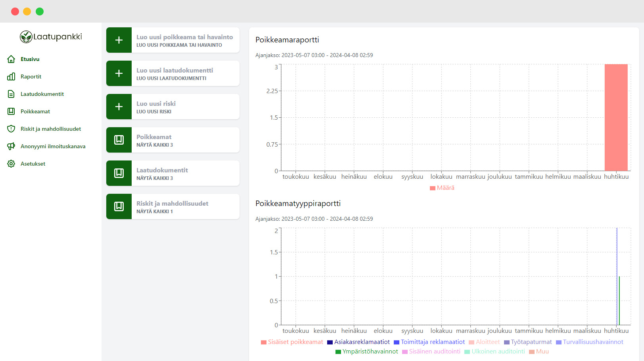
Task: Click the Asiakasreklamaatiot dark blue legend swatch
Action: (330, 342)
